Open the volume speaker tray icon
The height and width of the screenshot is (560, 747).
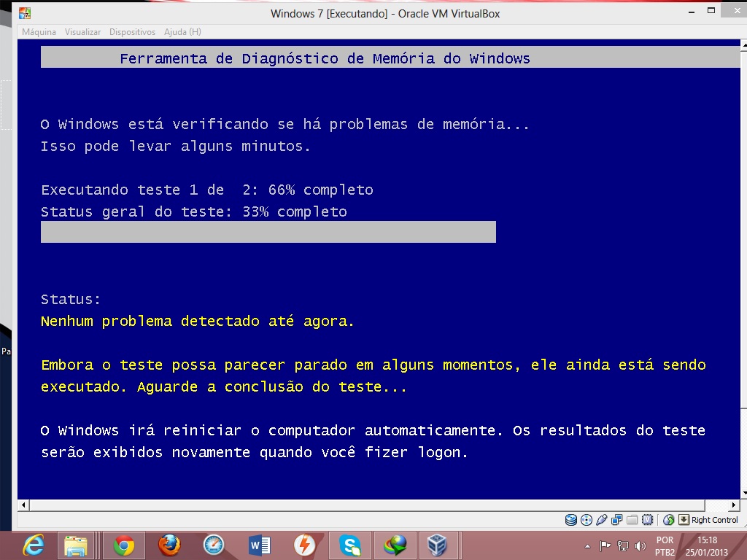tap(640, 545)
